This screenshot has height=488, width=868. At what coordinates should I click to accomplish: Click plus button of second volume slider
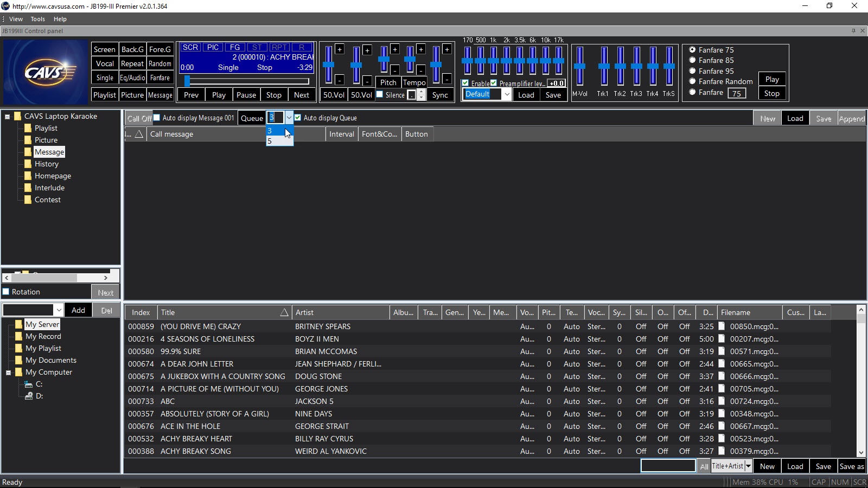[367, 50]
